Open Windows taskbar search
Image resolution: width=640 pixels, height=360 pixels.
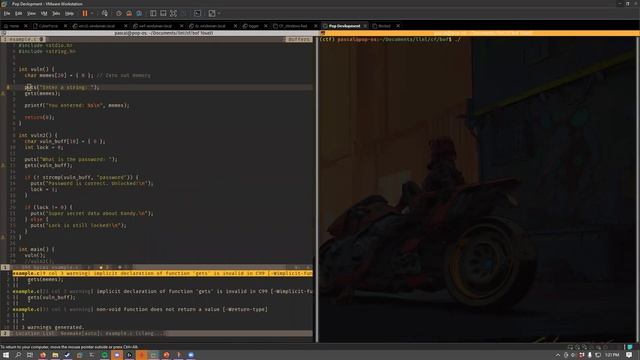pos(18,355)
